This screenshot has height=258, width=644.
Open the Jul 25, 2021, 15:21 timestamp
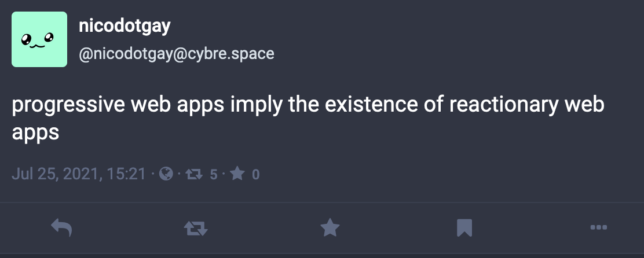pos(79,174)
